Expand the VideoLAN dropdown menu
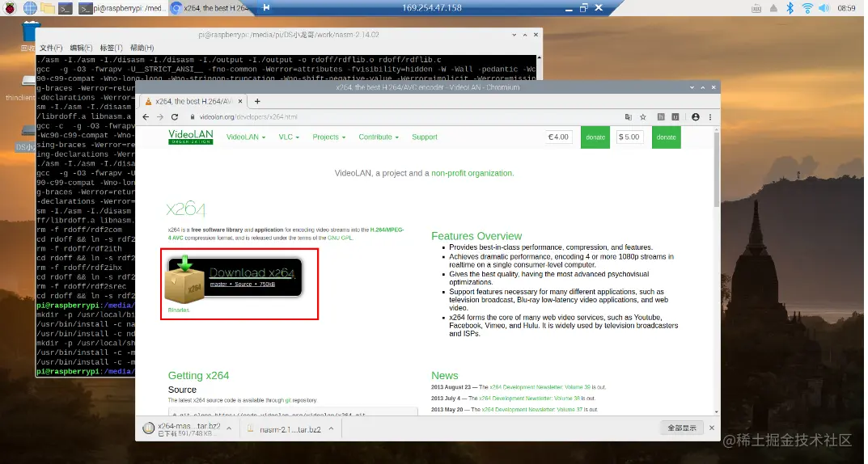This screenshot has height=464, width=868. pos(245,137)
